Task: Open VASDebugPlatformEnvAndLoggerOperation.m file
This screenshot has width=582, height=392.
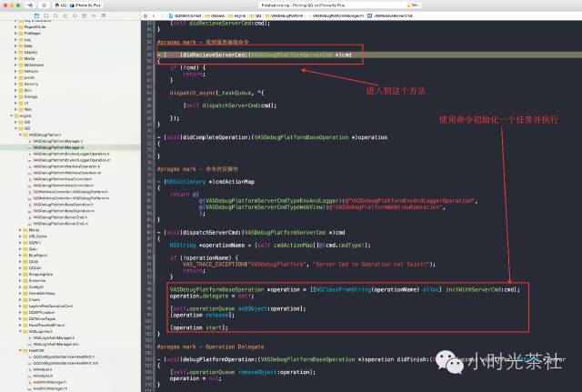Action: point(69,160)
